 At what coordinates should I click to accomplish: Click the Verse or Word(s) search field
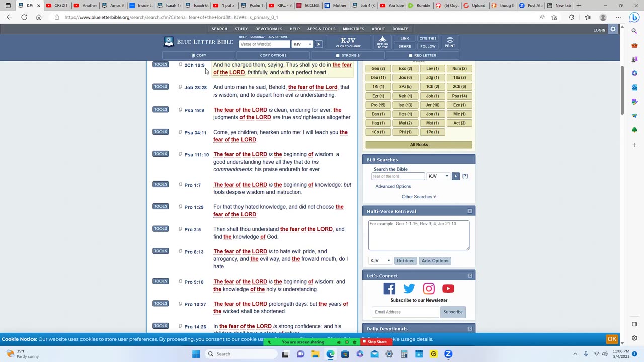[264, 44]
